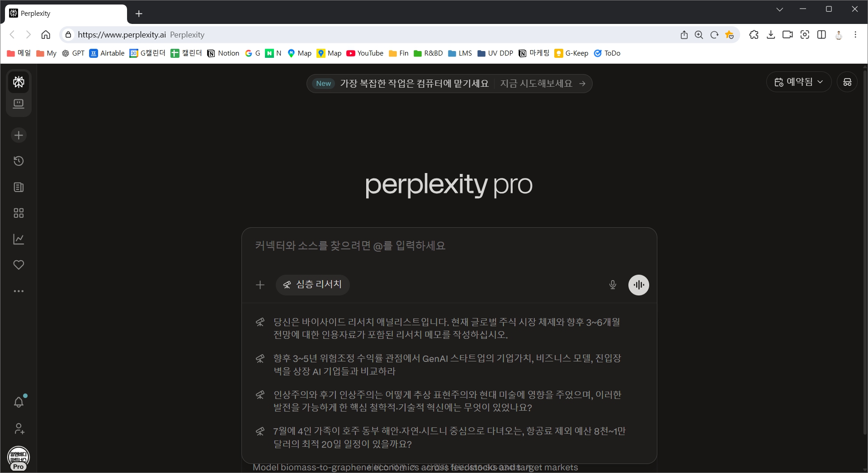
Task: Open the Pro profile avatar
Action: (x=19, y=458)
